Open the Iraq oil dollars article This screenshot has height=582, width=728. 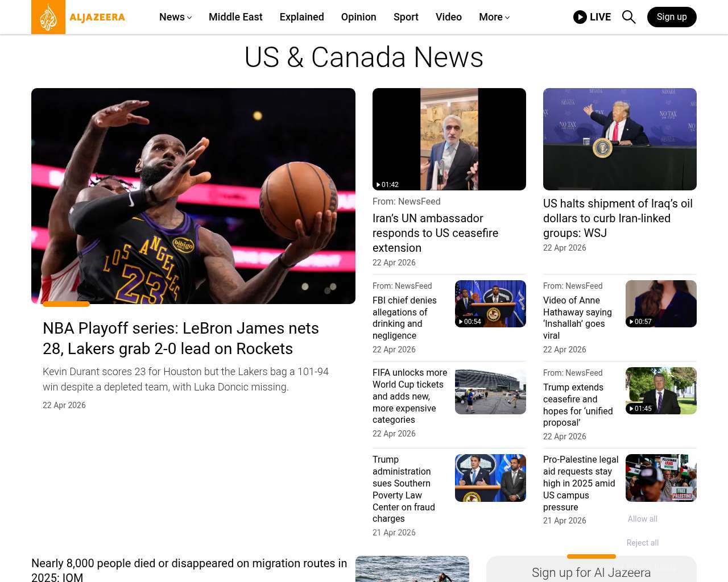click(x=618, y=218)
